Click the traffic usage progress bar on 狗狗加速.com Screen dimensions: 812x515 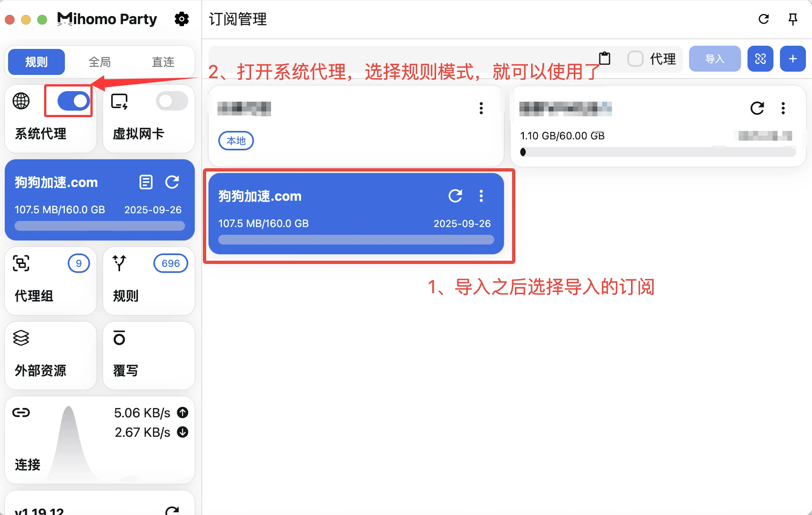pos(356,239)
